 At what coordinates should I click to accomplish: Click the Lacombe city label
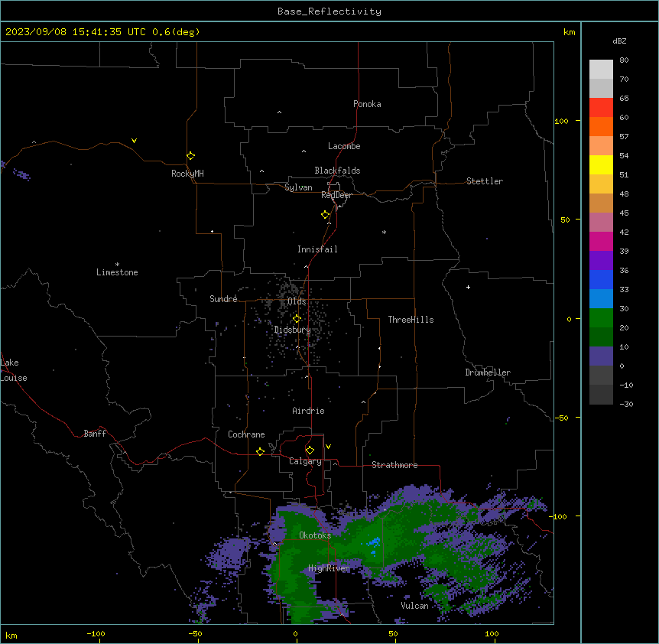(344, 146)
